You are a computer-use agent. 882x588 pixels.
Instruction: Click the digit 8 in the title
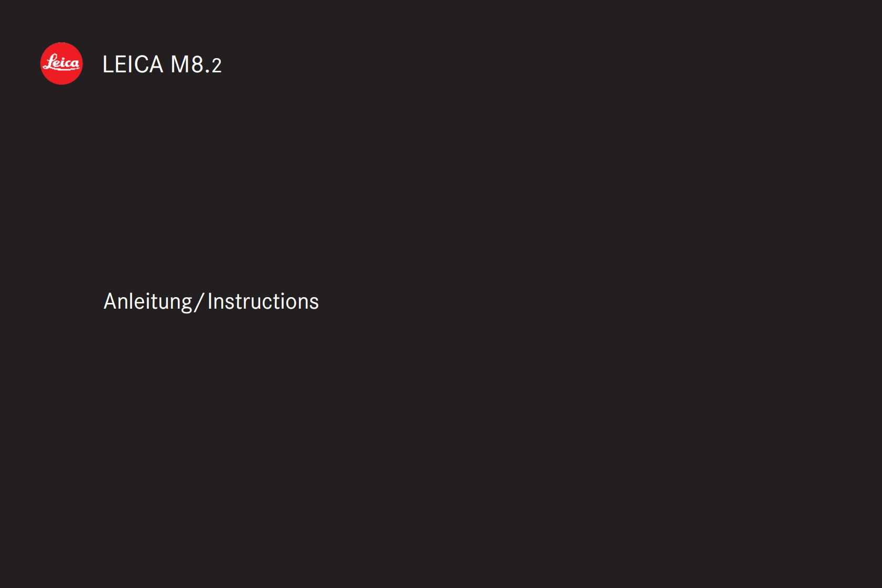tap(197, 64)
